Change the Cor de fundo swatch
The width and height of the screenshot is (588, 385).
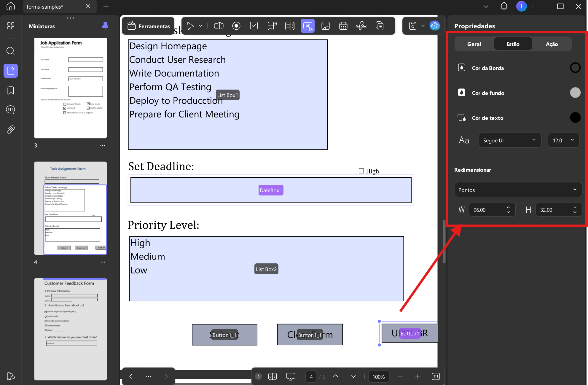click(575, 93)
